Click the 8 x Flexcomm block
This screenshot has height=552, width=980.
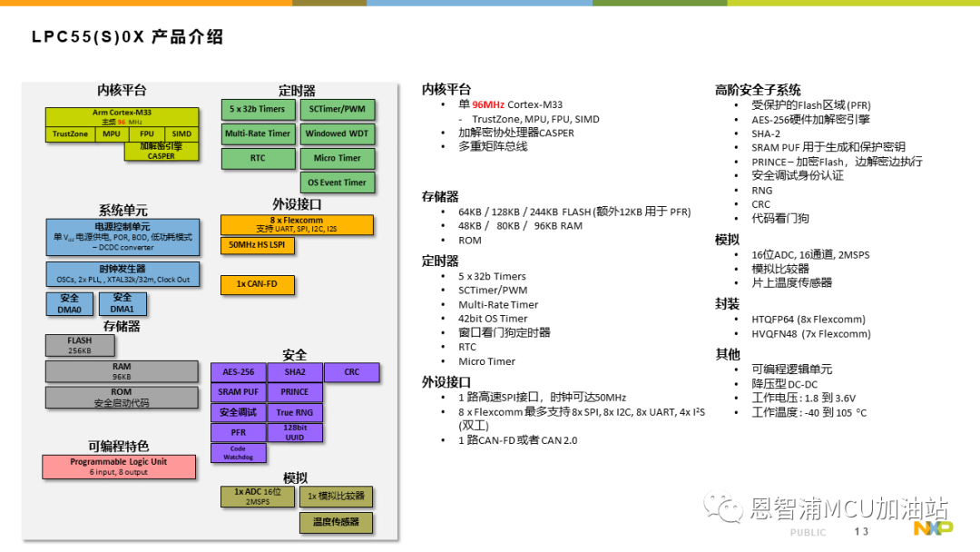tap(297, 224)
